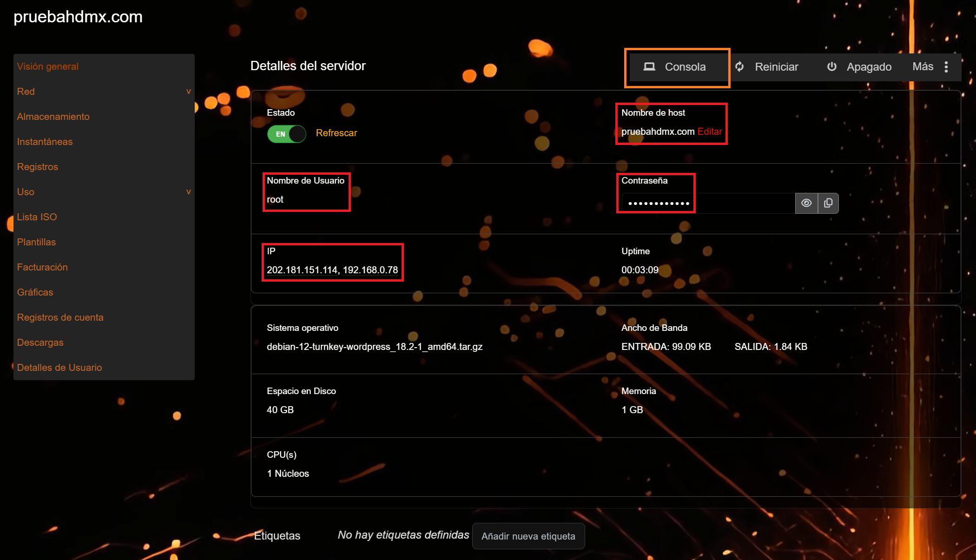Click the Apagado power icon
Viewport: 976px width, 560px height.
(831, 67)
